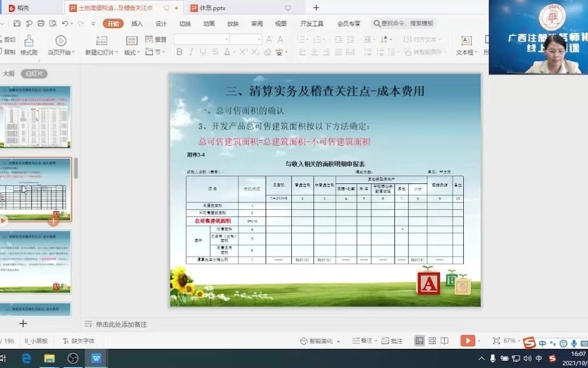Open 智能美化 in the status bar
This screenshot has height=368, width=588.
point(317,341)
